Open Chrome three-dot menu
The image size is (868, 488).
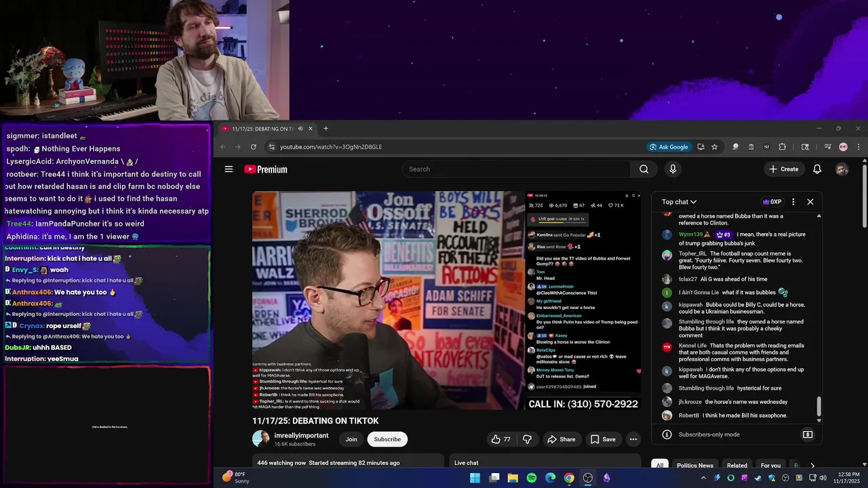[859, 147]
